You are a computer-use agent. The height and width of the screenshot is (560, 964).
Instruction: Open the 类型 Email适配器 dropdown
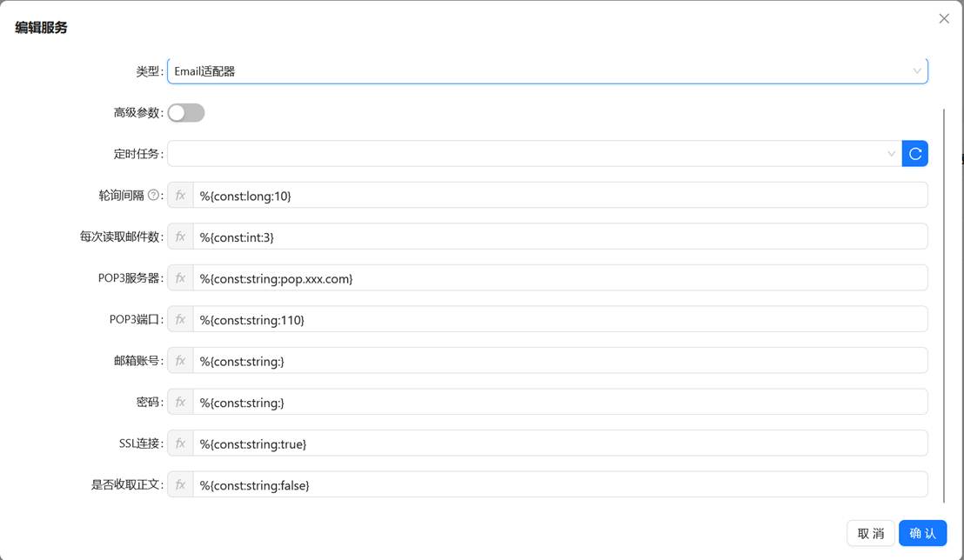tap(546, 71)
